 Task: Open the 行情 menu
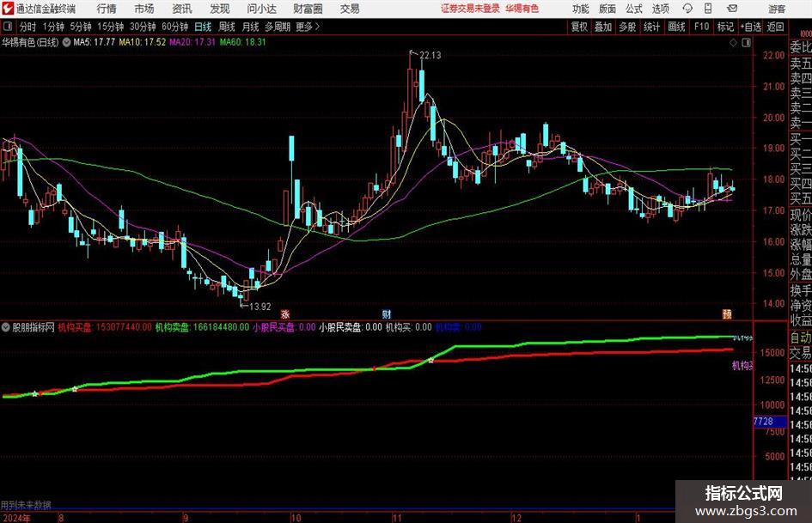(x=107, y=9)
